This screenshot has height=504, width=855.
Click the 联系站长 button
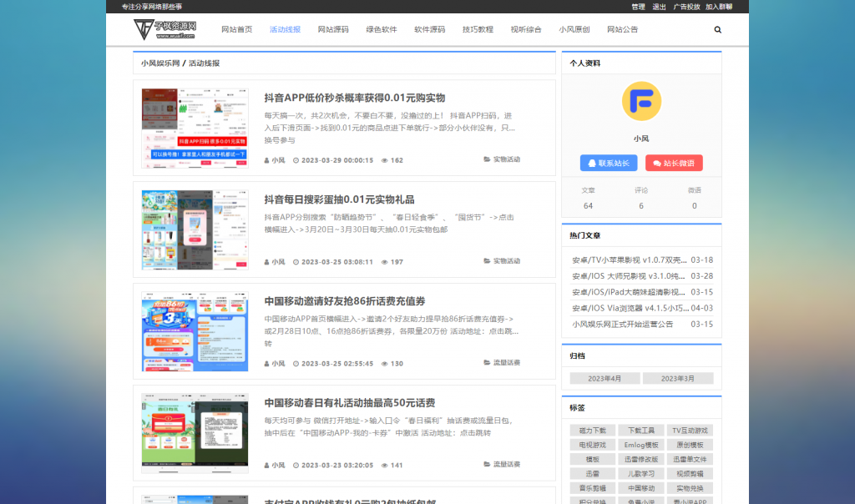[609, 163]
